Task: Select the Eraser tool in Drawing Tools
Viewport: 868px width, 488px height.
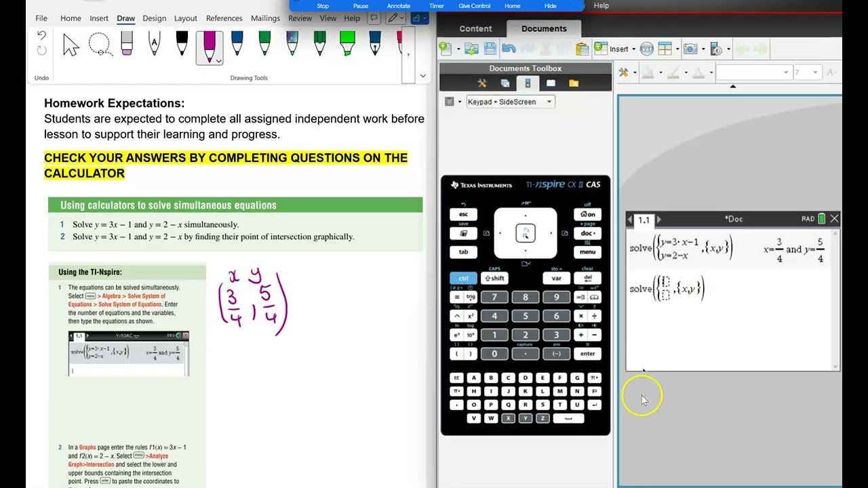Action: click(x=127, y=44)
